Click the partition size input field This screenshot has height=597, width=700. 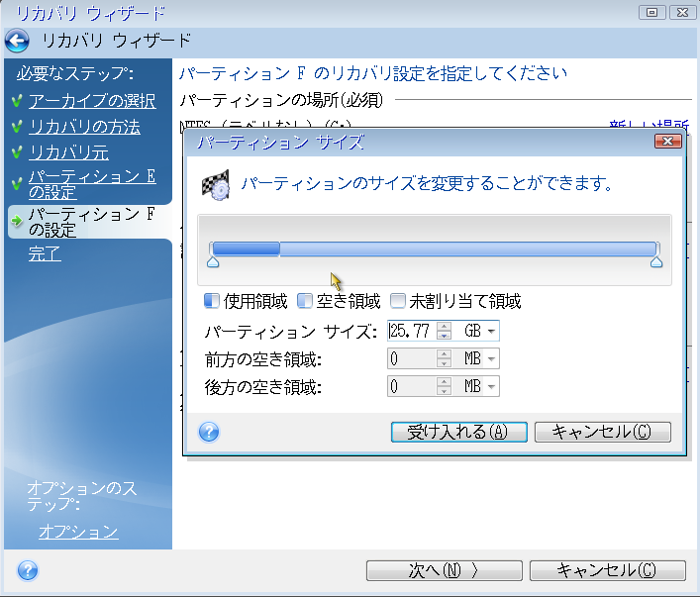411,331
